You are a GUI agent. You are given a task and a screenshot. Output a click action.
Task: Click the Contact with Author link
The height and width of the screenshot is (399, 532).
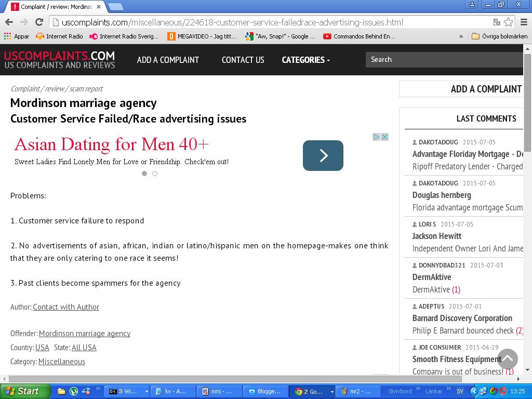(66, 307)
